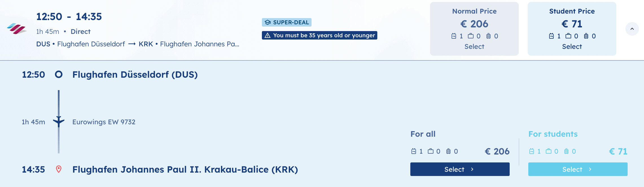Click the age warning triangle icon
This screenshot has width=644, height=187.
(x=268, y=35)
